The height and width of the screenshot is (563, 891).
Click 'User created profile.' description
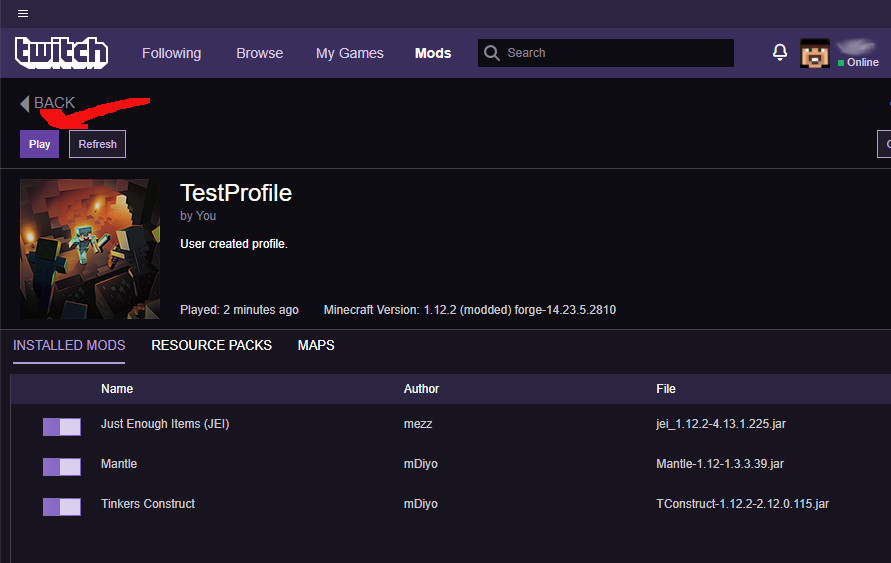pos(234,244)
